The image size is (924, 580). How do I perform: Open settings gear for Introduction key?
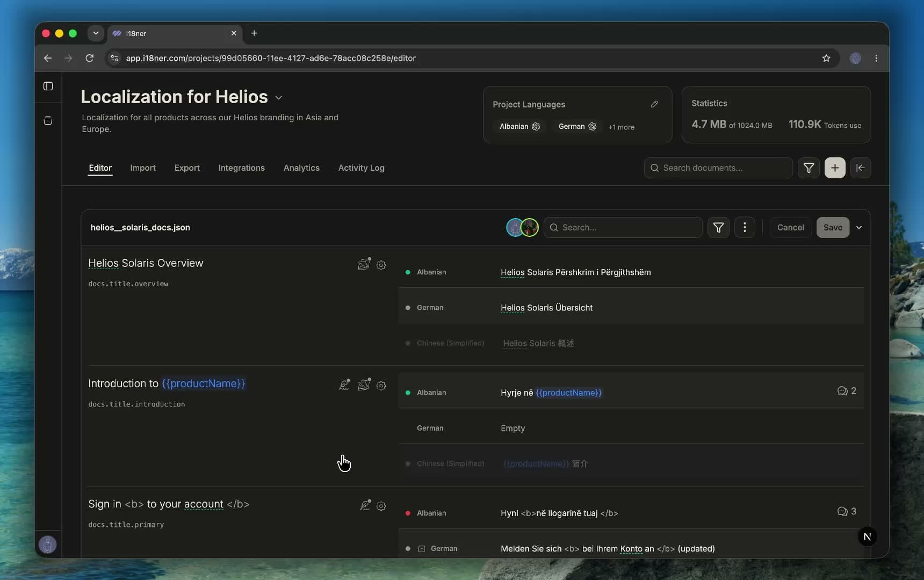[x=381, y=386]
